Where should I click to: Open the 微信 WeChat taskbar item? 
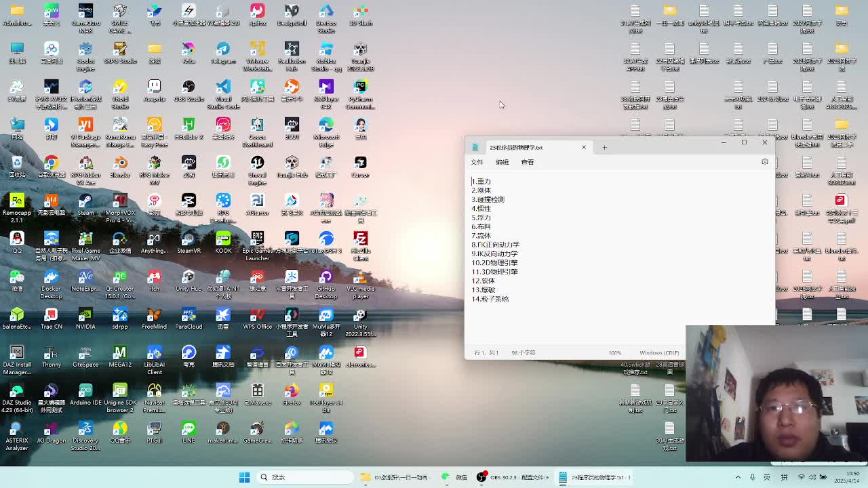(454, 477)
